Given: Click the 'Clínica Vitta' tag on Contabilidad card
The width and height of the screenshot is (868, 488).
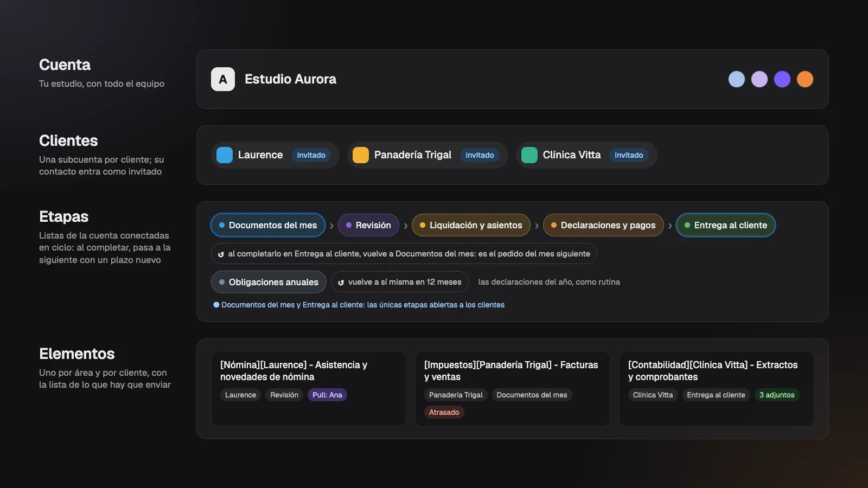Looking at the screenshot, I should pos(653,395).
